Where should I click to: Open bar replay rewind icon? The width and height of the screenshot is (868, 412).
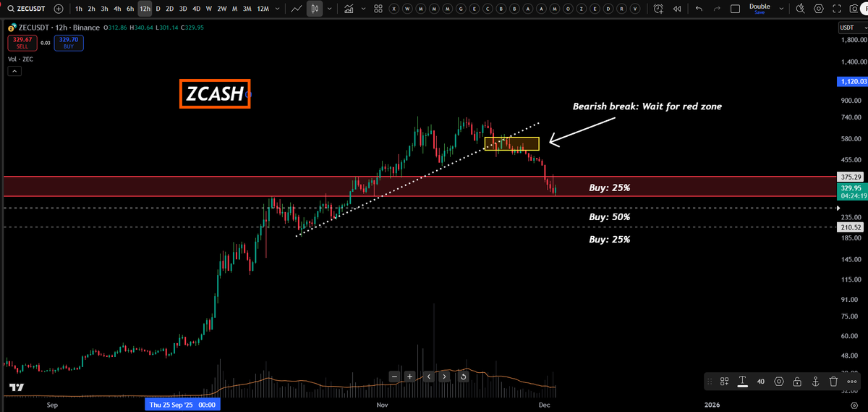677,9
